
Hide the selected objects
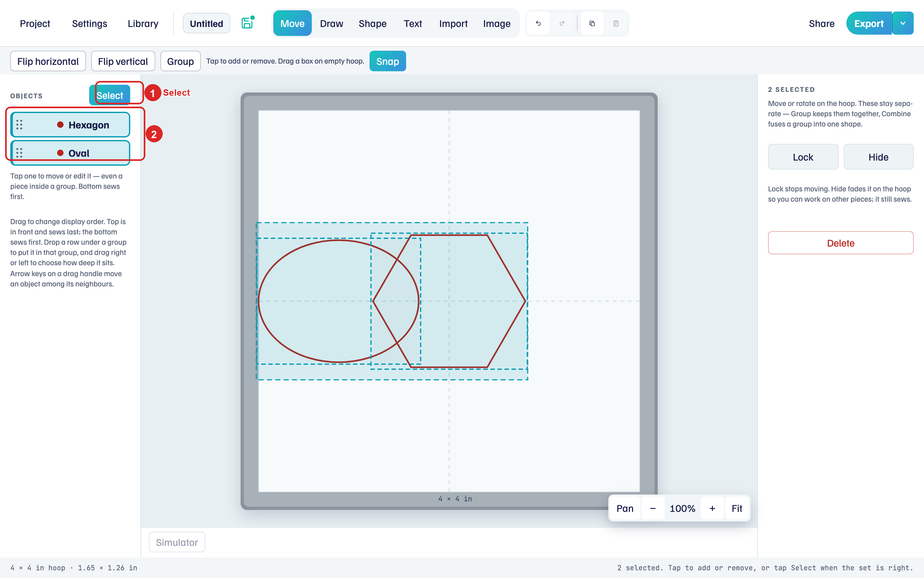coord(878,157)
